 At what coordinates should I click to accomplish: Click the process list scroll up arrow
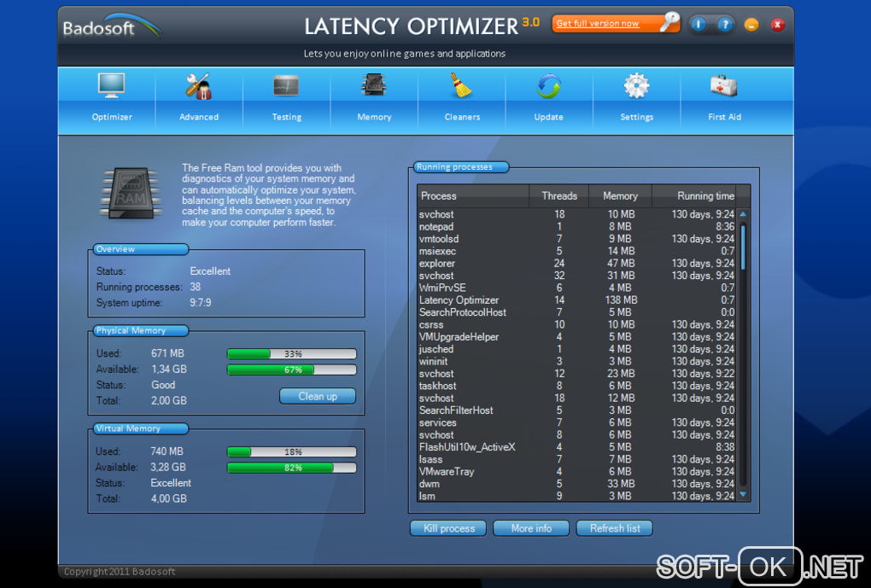[743, 214]
